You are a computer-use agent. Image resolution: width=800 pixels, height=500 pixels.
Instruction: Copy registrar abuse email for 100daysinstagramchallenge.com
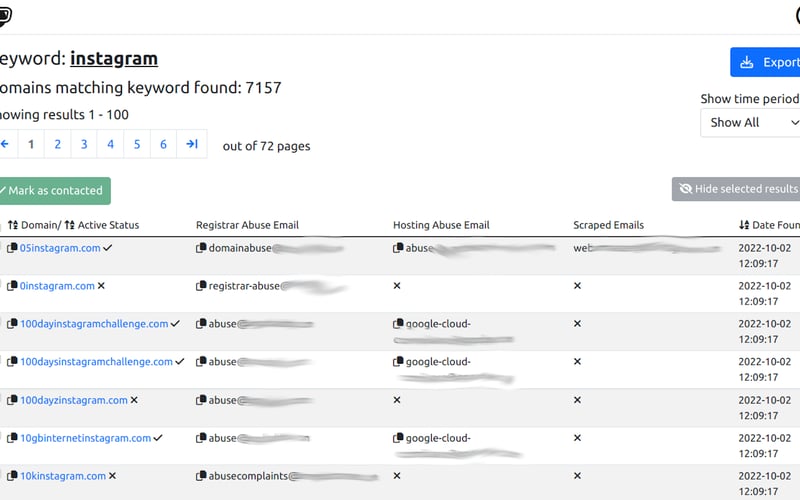click(201, 361)
